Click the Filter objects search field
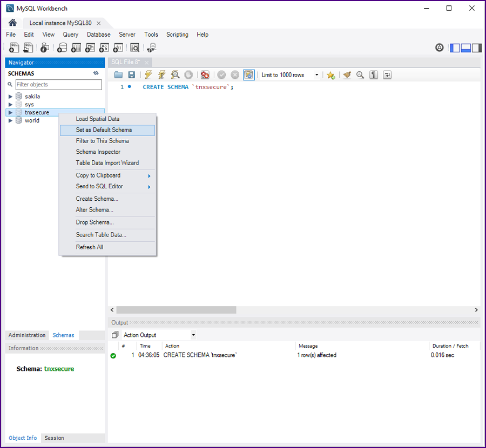The height and width of the screenshot is (448, 486). pos(58,85)
